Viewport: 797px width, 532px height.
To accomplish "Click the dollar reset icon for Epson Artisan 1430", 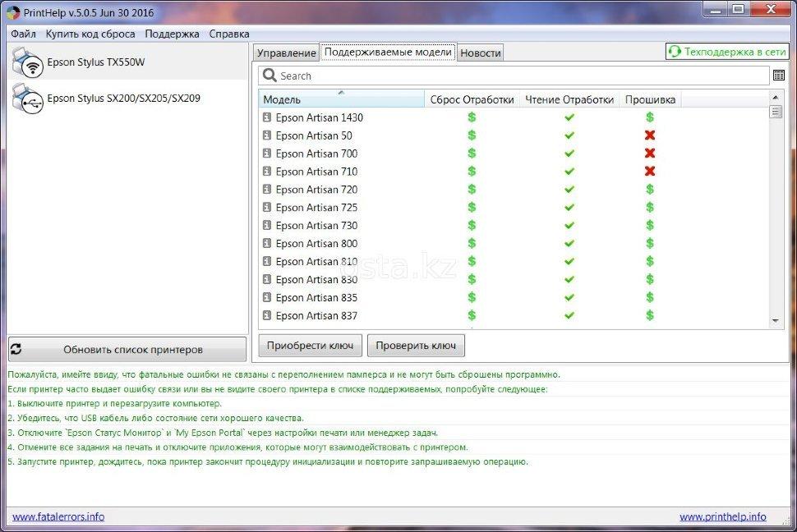I will [x=472, y=117].
